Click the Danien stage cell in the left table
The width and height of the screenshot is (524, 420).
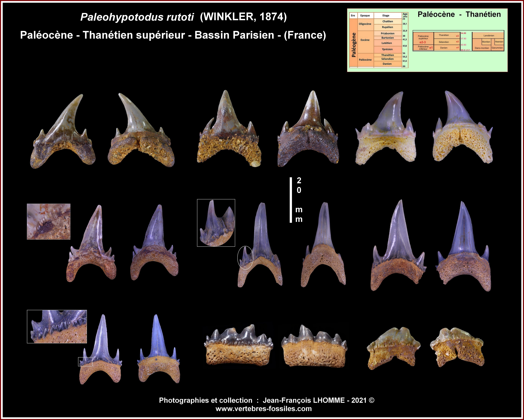(x=387, y=64)
